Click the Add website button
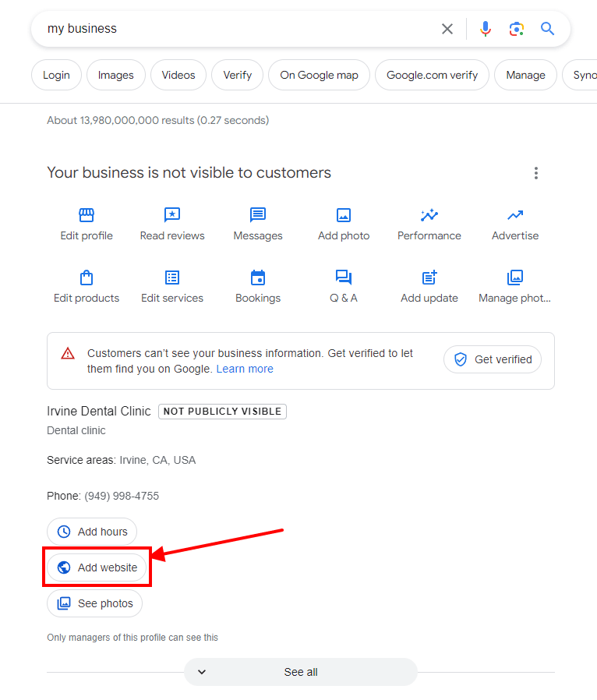 click(97, 567)
